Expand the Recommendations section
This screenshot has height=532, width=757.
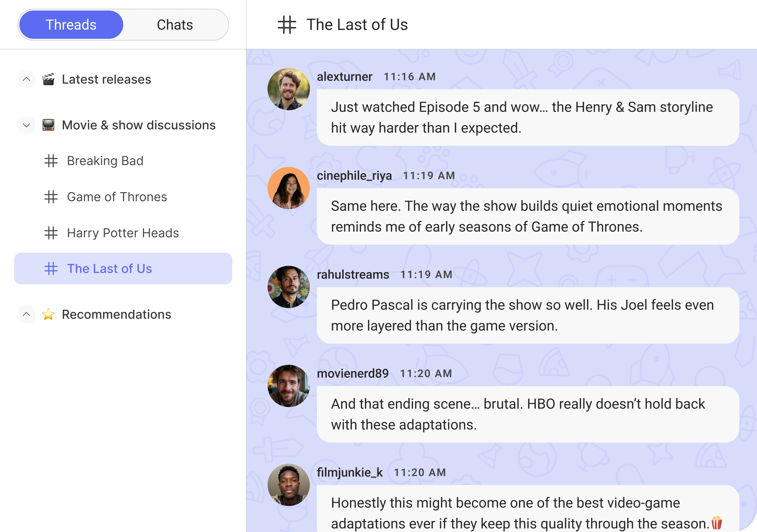pyautogui.click(x=26, y=314)
